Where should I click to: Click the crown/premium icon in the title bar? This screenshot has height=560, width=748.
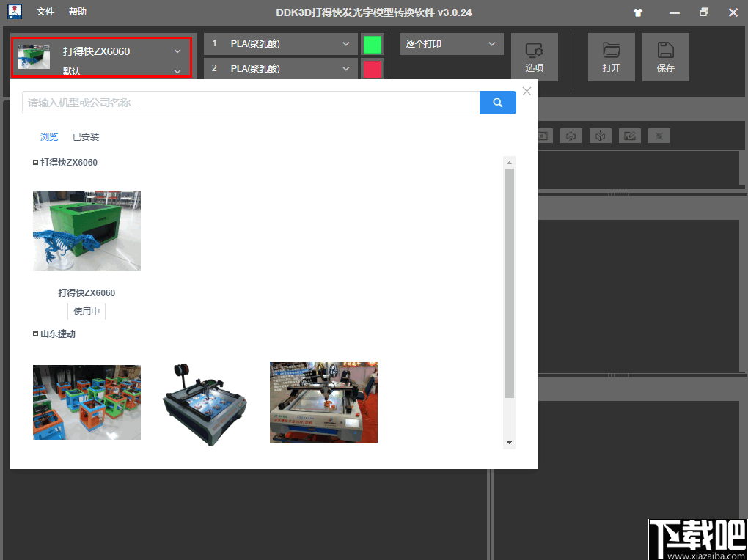[637, 12]
